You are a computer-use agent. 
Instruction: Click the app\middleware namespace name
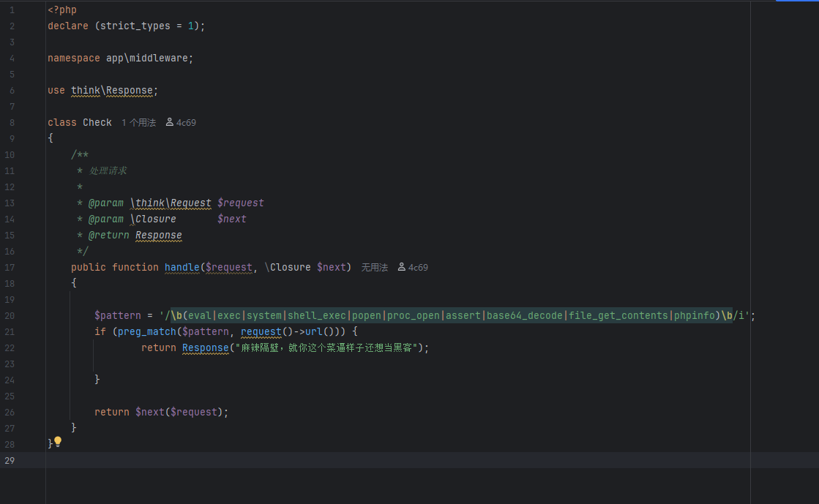coord(146,59)
